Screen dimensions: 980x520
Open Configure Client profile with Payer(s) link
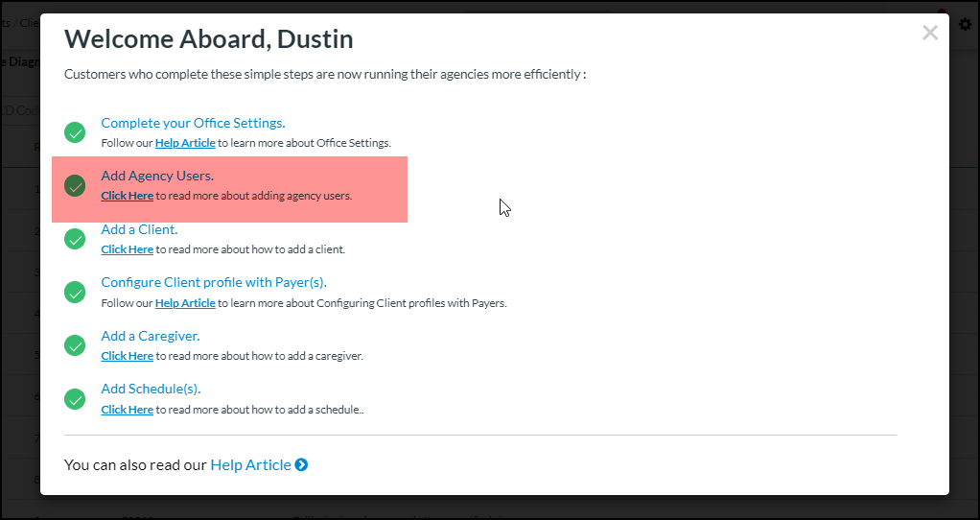point(214,282)
